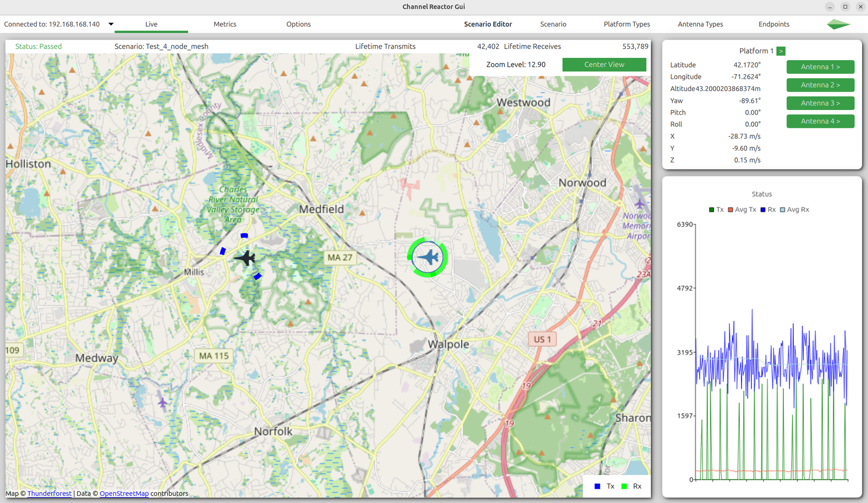The width and height of the screenshot is (868, 503).
Task: Open the OpenStreetMap contributors link
Action: [124, 493]
